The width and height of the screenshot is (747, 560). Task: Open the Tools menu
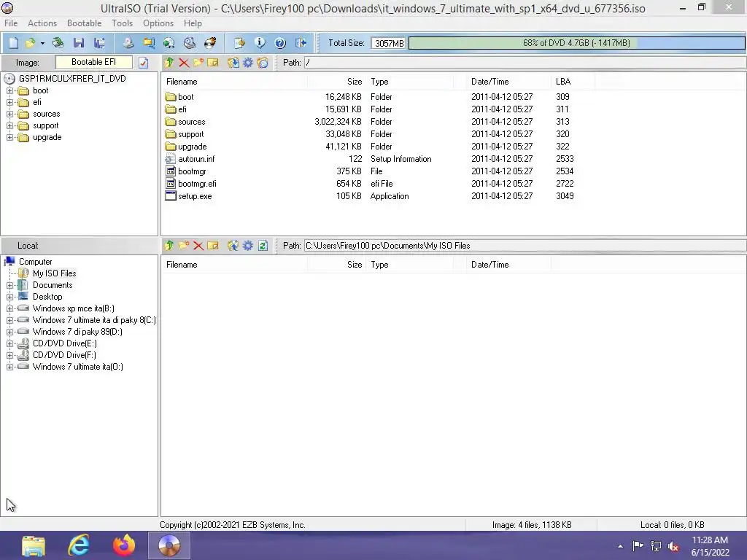(122, 23)
